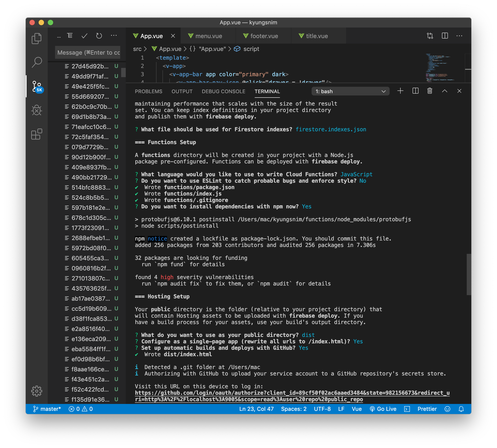Create a new terminal with the plus icon
This screenshot has width=497, height=448.
click(x=400, y=91)
